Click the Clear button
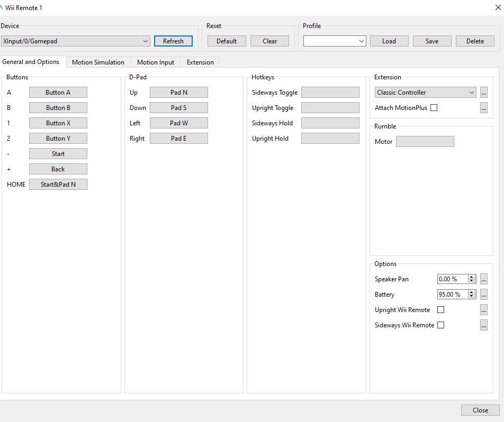This screenshot has width=504, height=422. [269, 41]
